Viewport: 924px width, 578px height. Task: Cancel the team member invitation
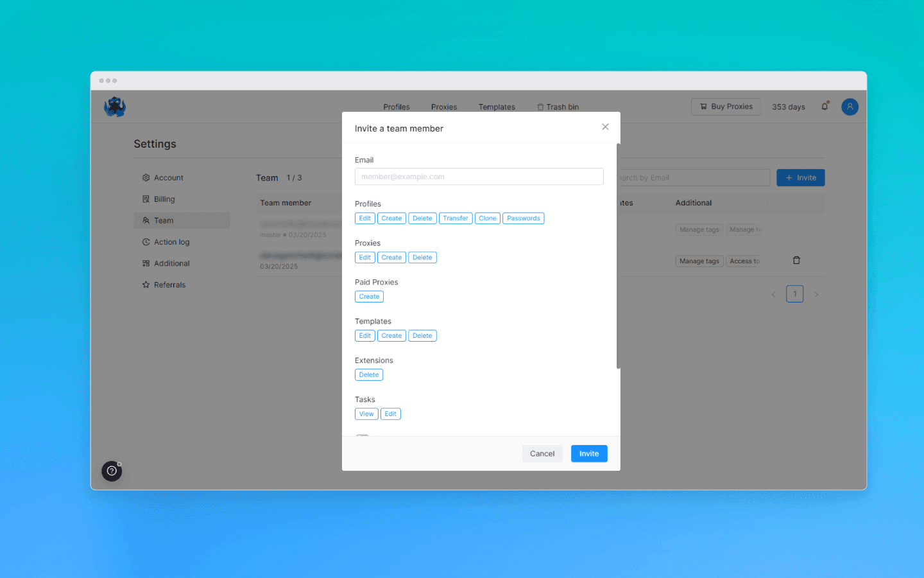(x=542, y=453)
